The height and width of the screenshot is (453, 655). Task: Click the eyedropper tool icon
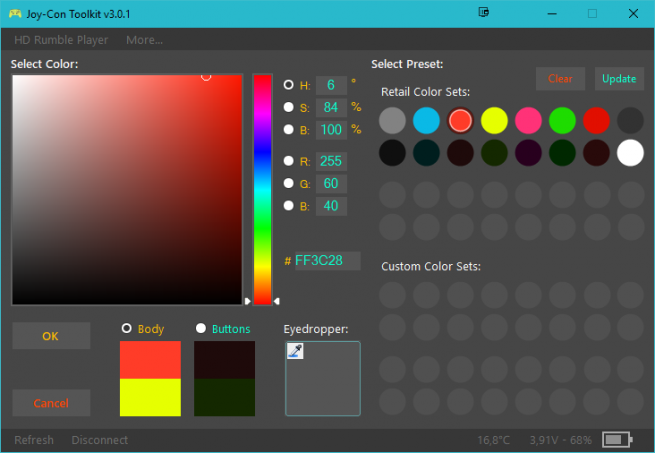(x=295, y=351)
